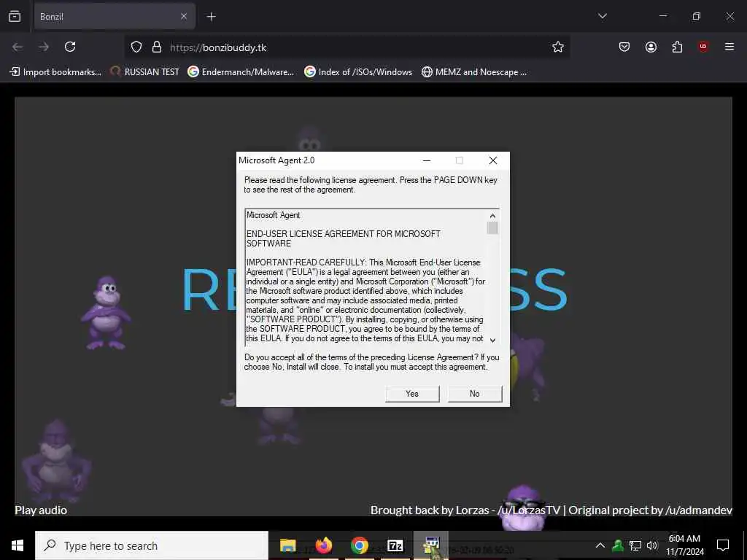Open the Extensions puzzle icon

click(677, 47)
